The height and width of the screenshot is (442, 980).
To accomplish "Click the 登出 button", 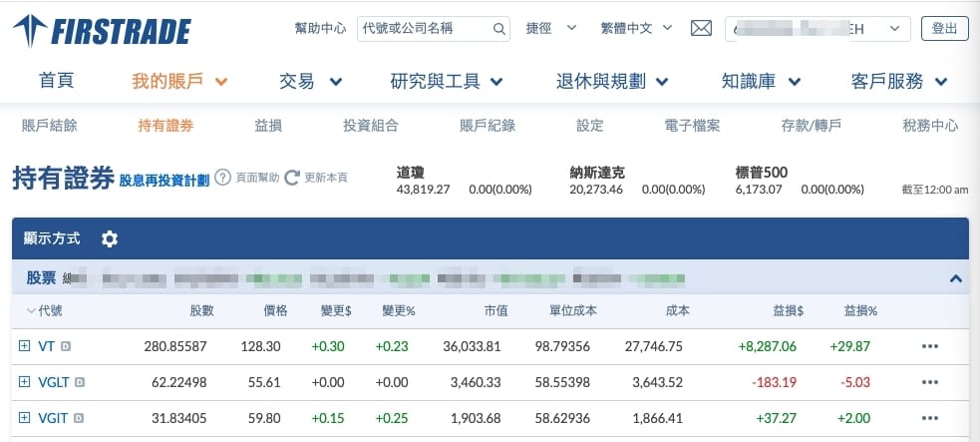I will coord(945,29).
